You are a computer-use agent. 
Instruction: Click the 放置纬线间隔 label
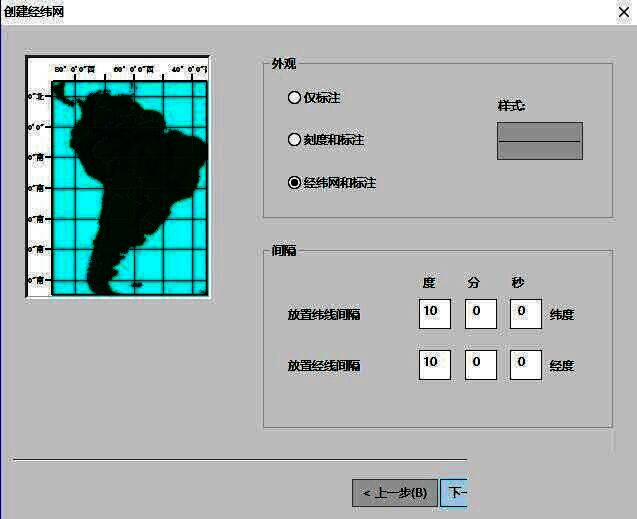pos(323,315)
